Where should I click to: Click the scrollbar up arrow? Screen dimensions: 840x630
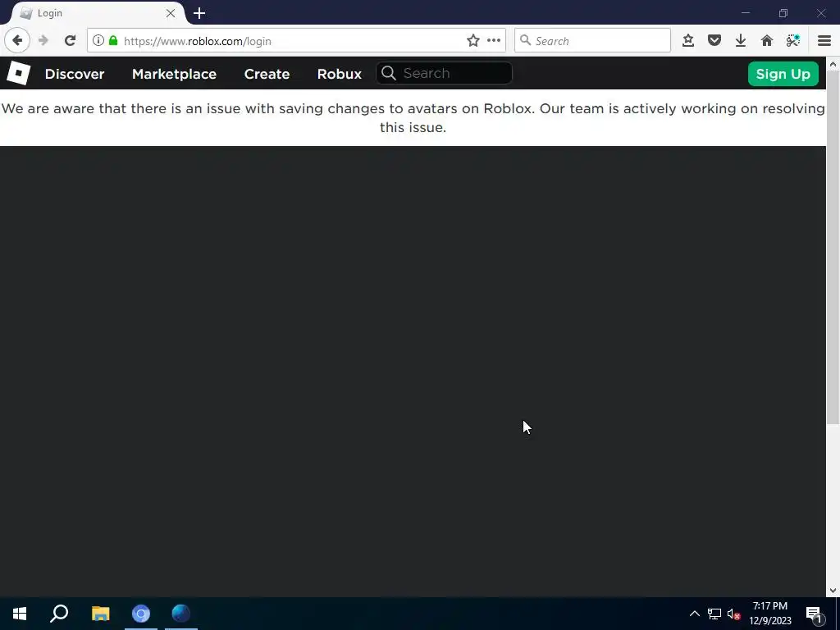[833, 64]
